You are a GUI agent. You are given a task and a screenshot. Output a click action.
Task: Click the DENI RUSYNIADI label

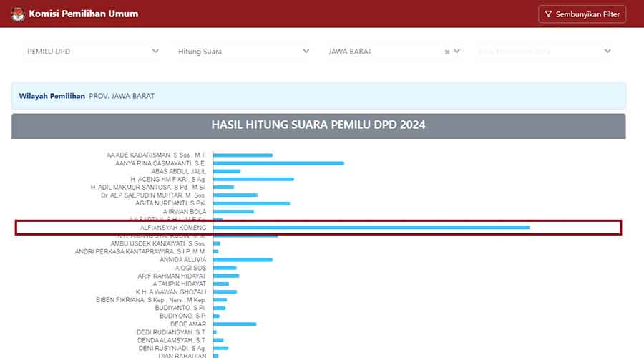click(x=172, y=348)
